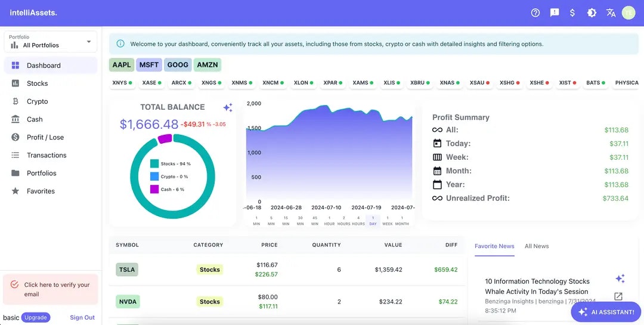Screen dimensions: 644x325
Task: Click the TSLA symbol badge
Action: click(127, 270)
